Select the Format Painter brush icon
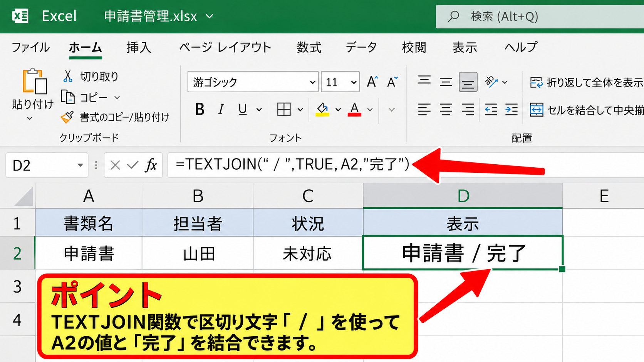This screenshot has width=644, height=362. (67, 117)
